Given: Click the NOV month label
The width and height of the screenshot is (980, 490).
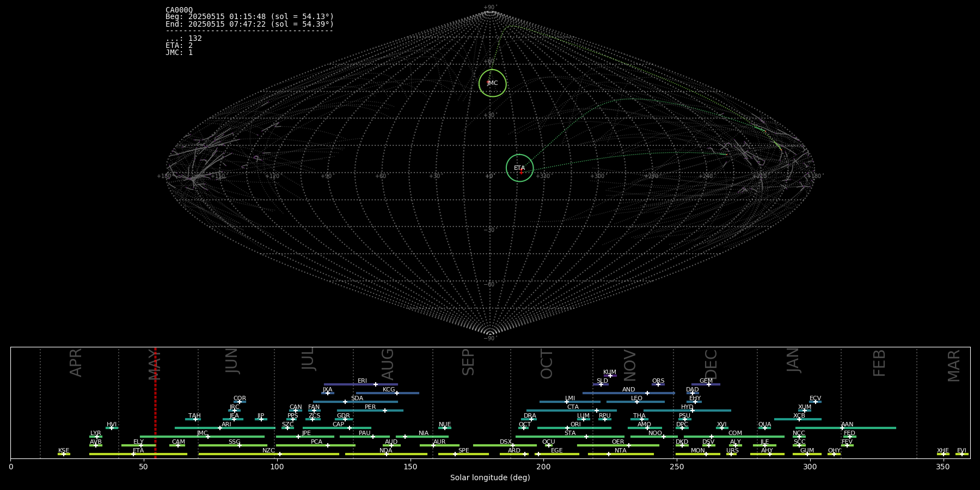Looking at the screenshot, I should pyautogui.click(x=629, y=365).
